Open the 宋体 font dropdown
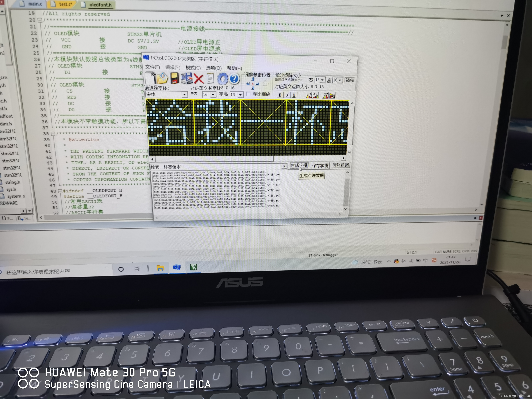 pyautogui.click(x=184, y=94)
